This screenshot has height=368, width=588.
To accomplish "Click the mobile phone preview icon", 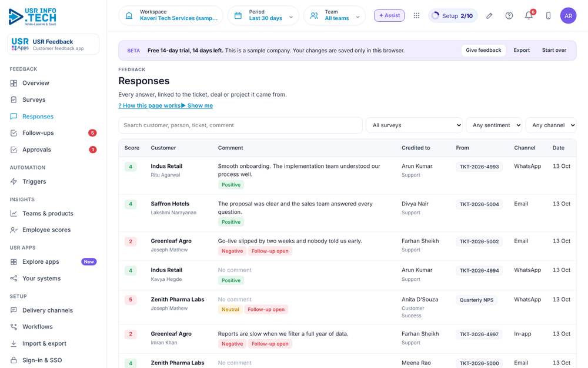I will (548, 16).
